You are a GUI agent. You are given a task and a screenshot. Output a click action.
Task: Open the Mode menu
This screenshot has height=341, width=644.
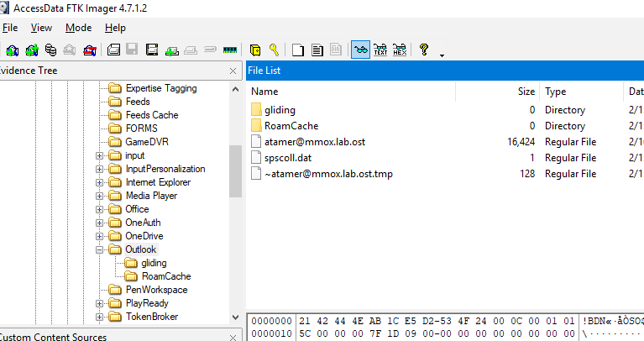coord(78,28)
